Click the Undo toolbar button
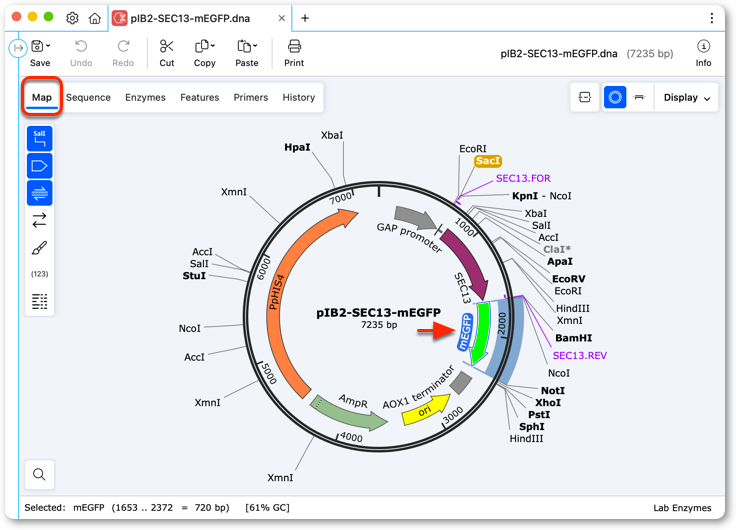736x530 pixels. point(81,53)
